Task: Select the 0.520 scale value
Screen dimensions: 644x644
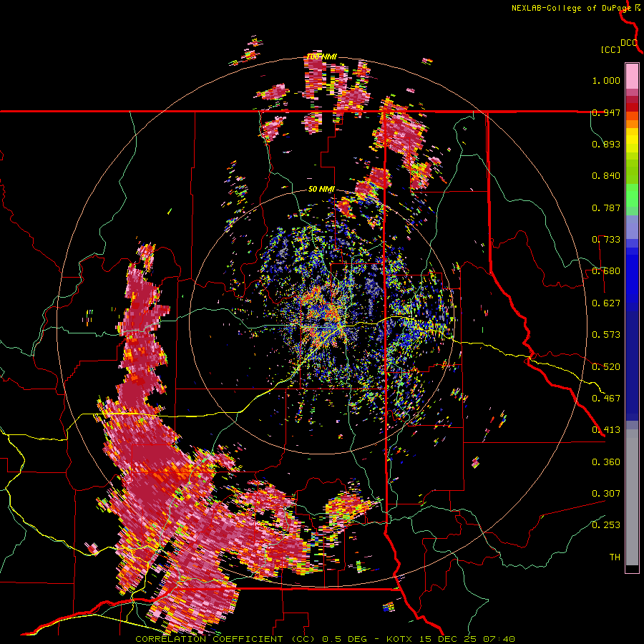Action: point(606,367)
